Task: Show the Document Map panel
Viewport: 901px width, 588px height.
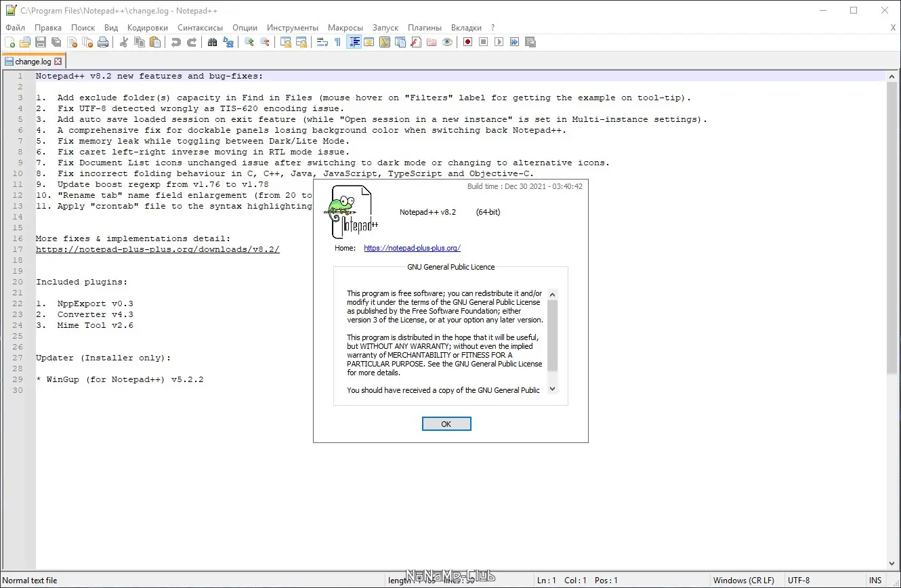Action: click(385, 42)
